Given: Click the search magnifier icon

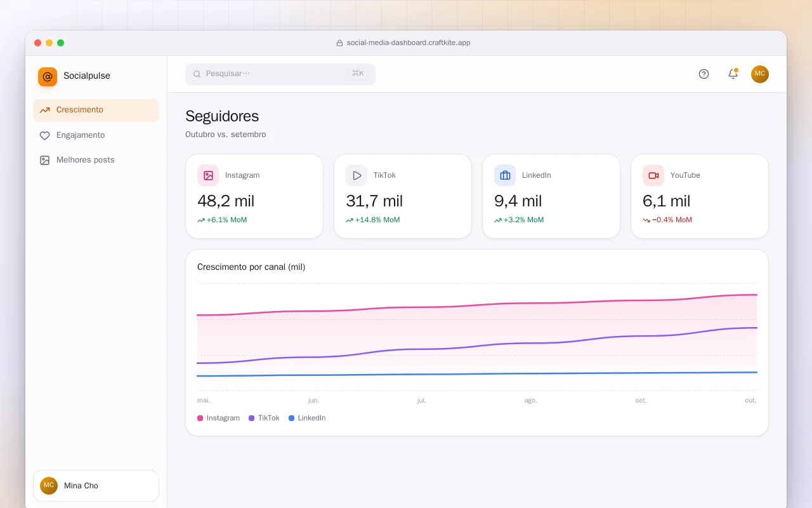Looking at the screenshot, I should pos(197,74).
